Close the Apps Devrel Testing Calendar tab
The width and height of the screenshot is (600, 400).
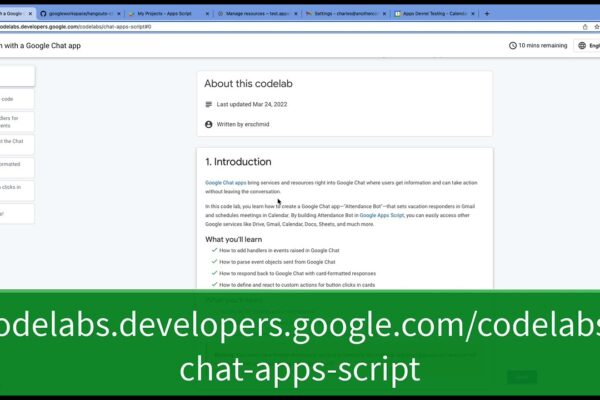pos(473,13)
